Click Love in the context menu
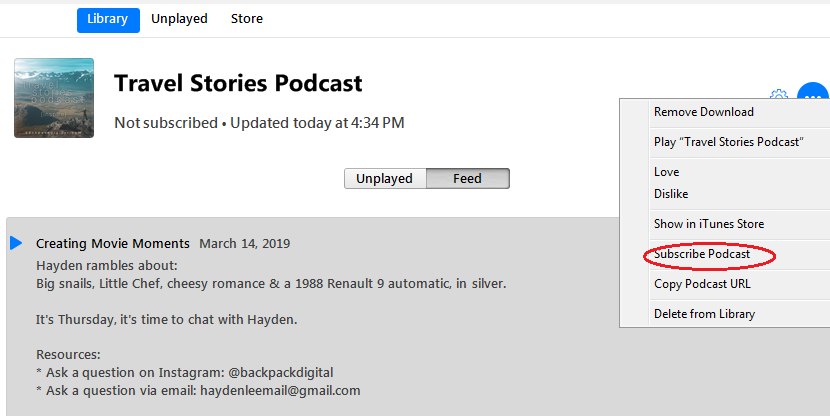 click(x=667, y=172)
